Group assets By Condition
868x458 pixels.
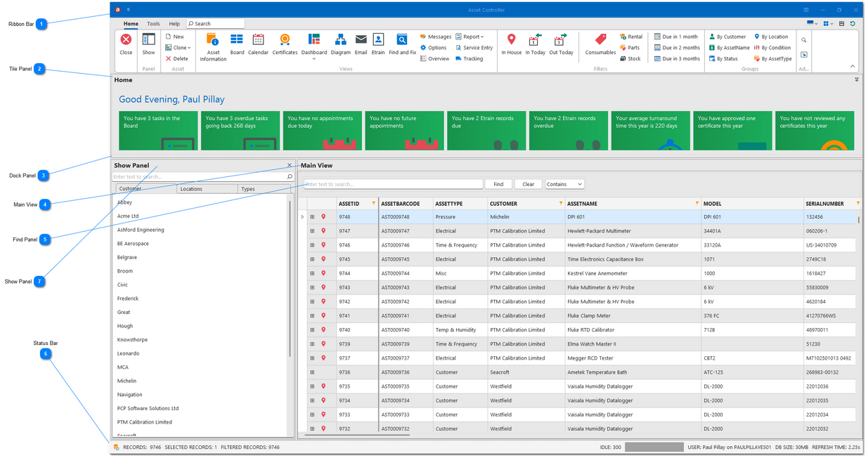tap(772, 48)
